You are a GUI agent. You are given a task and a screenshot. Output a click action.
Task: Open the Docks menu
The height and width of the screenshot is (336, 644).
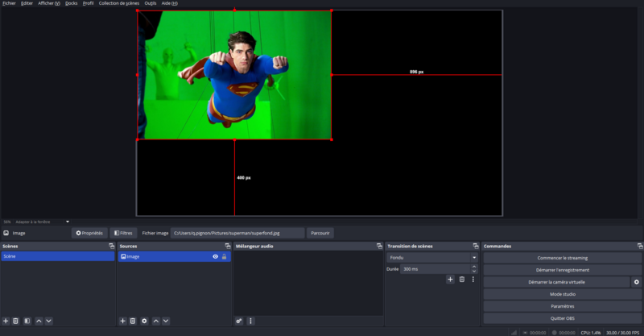[x=71, y=3]
